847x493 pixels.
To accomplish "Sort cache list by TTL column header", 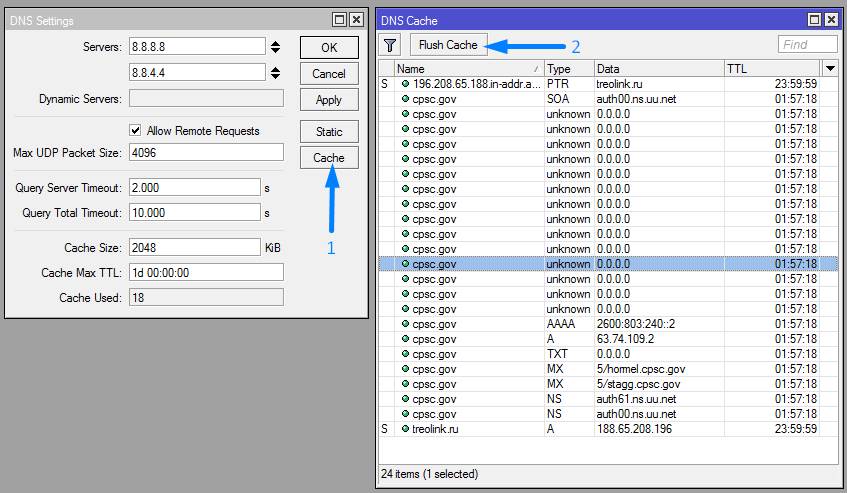I will coord(771,68).
